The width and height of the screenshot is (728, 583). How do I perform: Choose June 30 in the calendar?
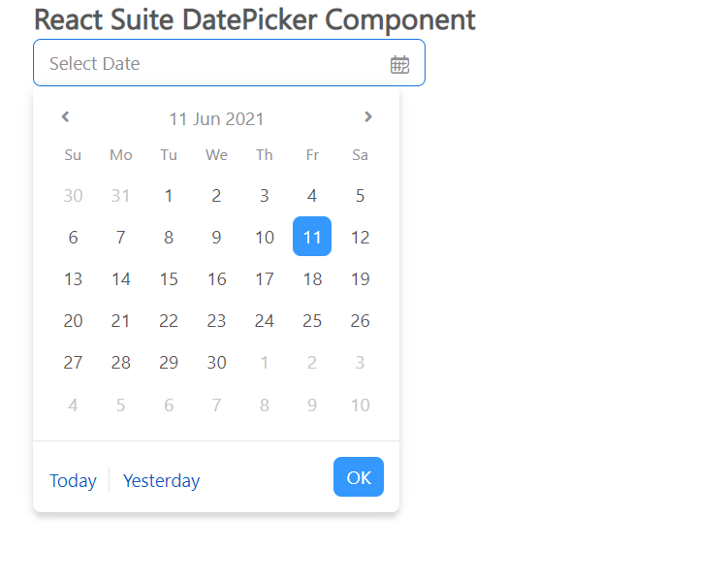point(216,363)
